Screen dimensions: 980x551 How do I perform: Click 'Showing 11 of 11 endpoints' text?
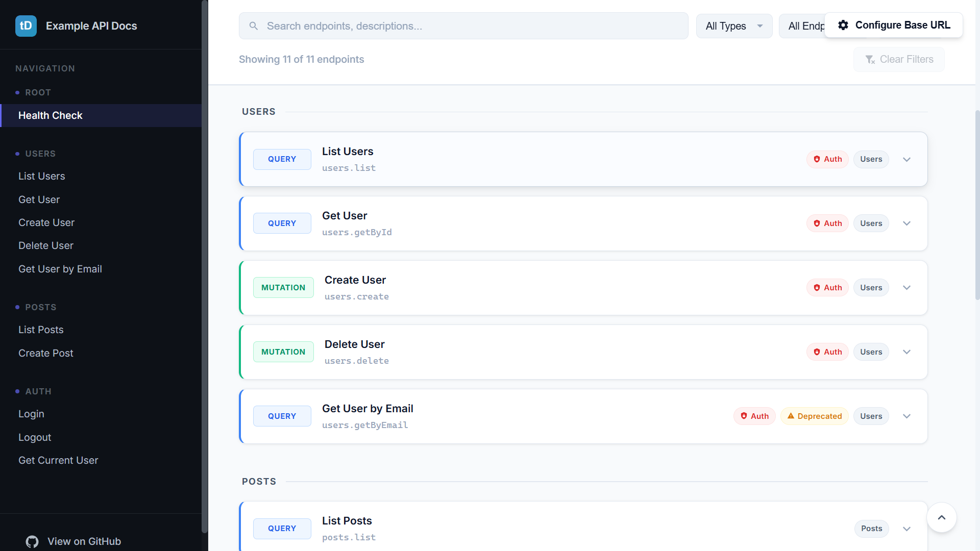[301, 59]
